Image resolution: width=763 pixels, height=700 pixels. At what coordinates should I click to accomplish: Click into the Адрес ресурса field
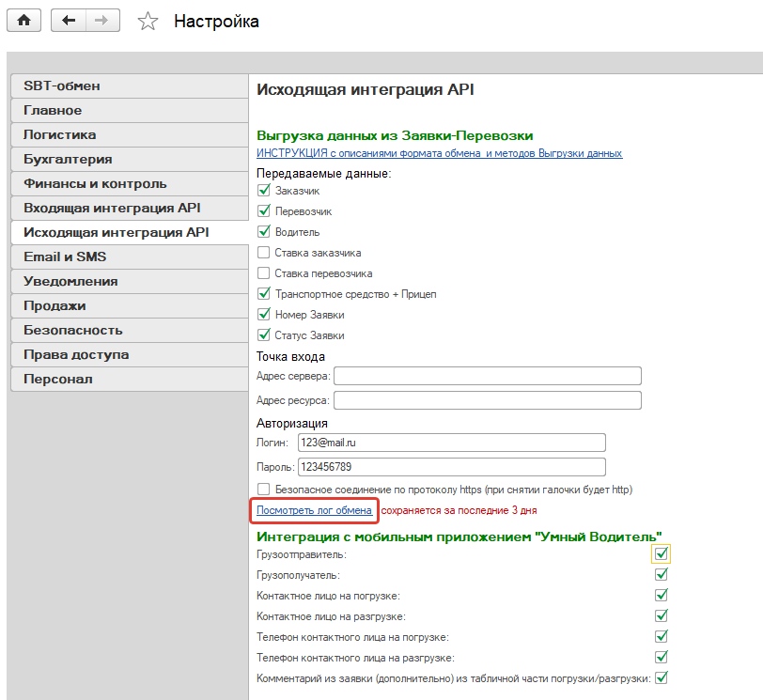(488, 400)
